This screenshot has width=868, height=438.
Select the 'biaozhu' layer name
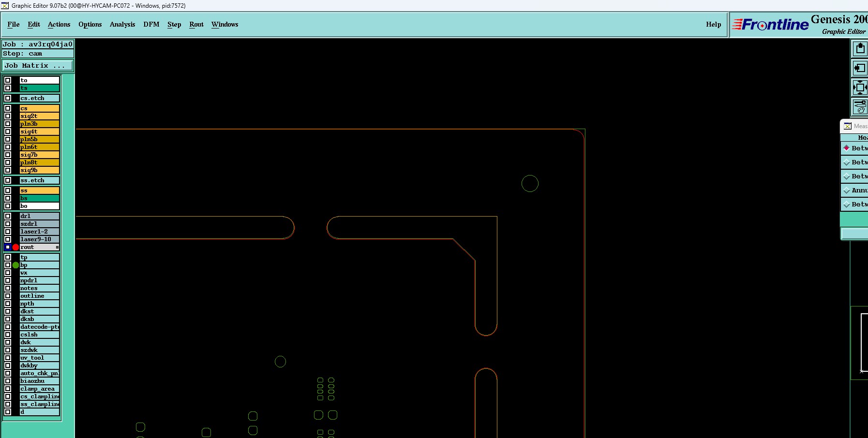[40, 381]
